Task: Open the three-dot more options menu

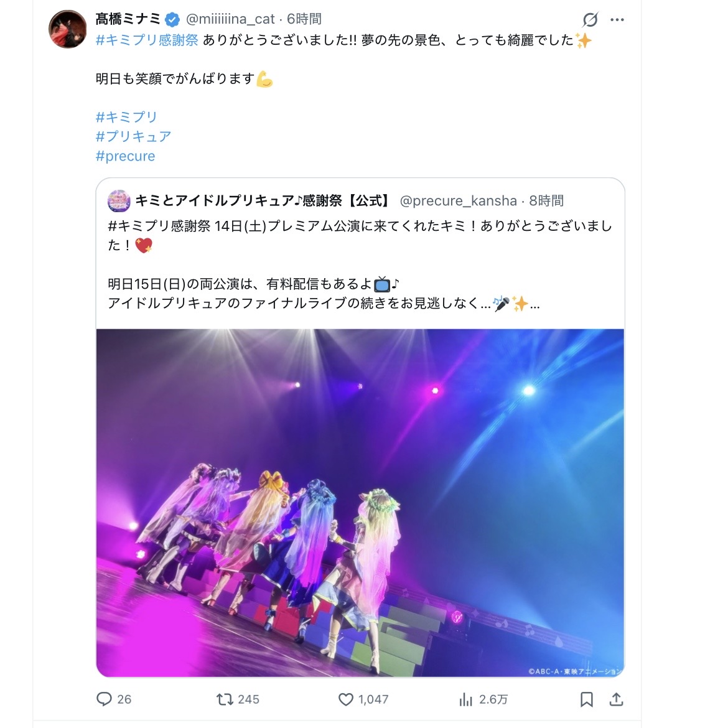Action: pyautogui.click(x=617, y=19)
